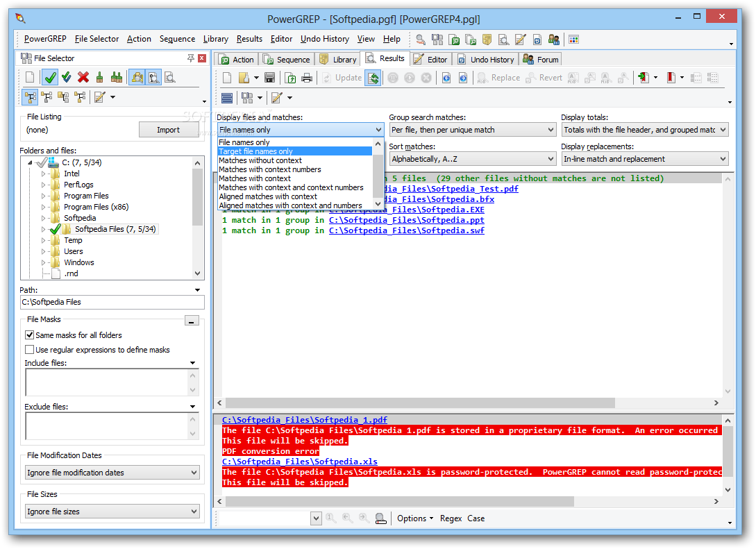
Task: Click the green-arrow go to bookmark icon
Action: [x=644, y=78]
